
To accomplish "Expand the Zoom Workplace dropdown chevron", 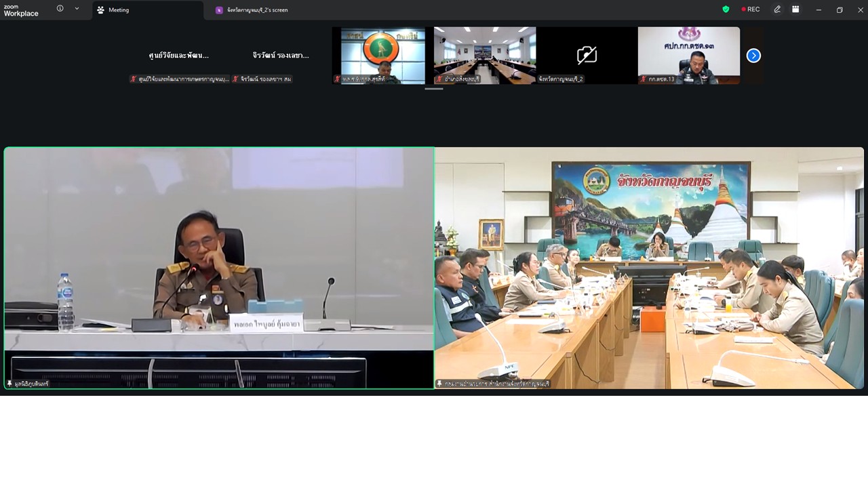I will 77,9.
